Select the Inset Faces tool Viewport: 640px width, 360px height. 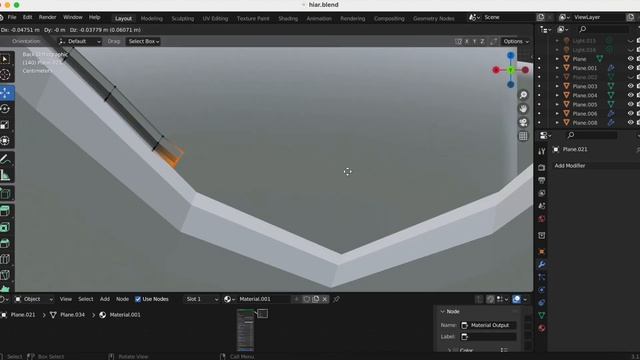5,227
